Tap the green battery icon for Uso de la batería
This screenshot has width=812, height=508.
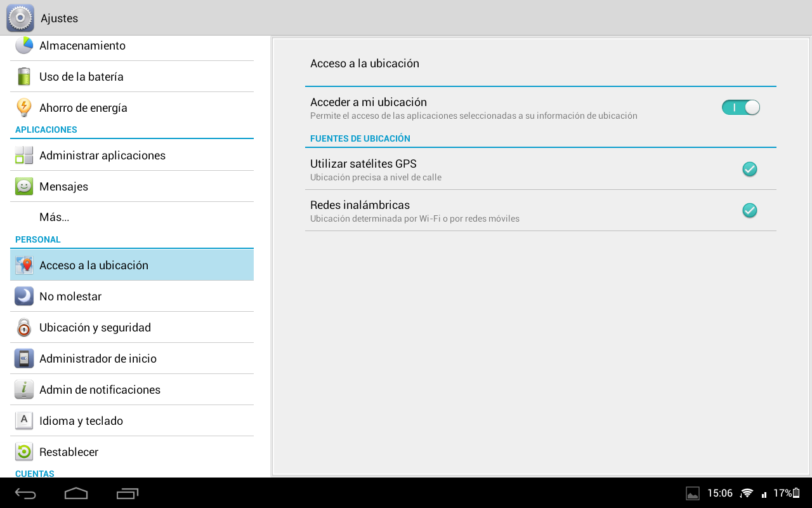(x=24, y=77)
